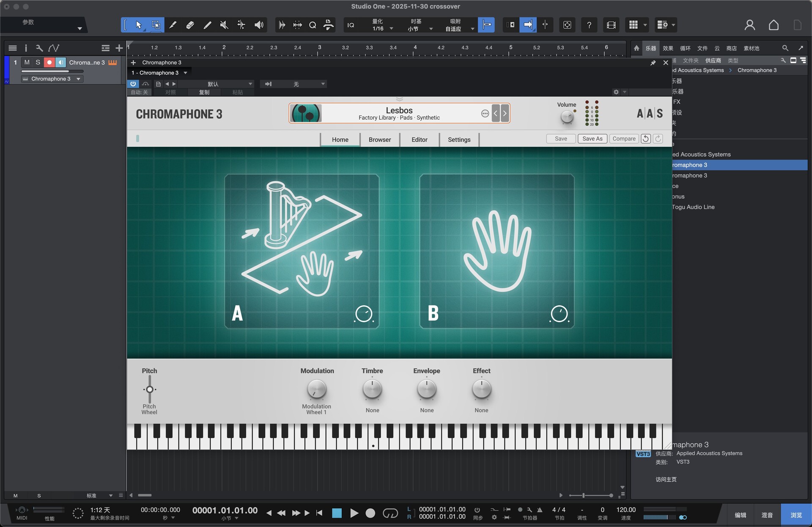Mute track 1 with M button
The height and width of the screenshot is (527, 812).
click(x=27, y=62)
